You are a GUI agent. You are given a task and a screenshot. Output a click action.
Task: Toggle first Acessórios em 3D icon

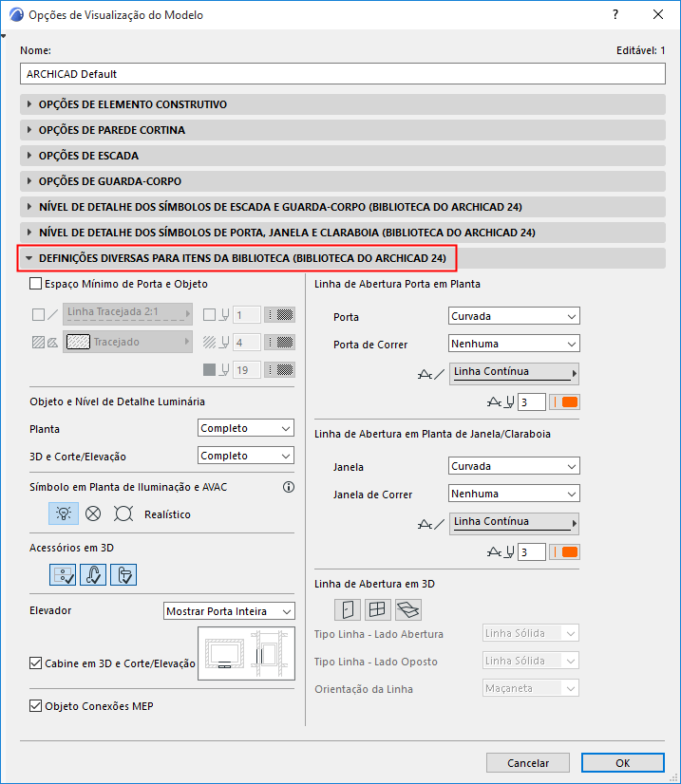tap(63, 575)
